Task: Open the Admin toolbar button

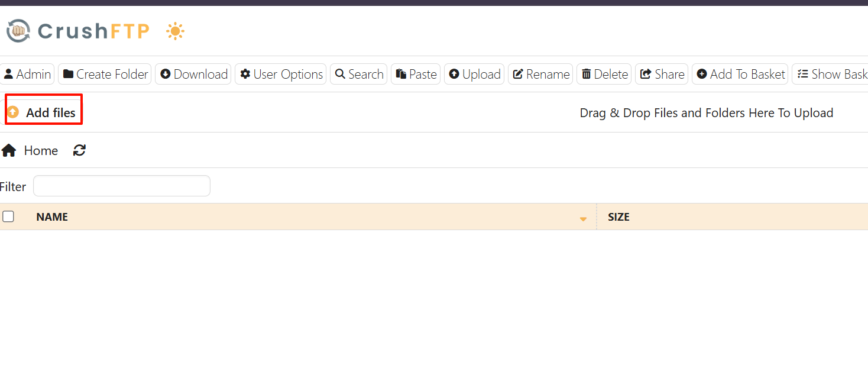Action: pyautogui.click(x=27, y=74)
